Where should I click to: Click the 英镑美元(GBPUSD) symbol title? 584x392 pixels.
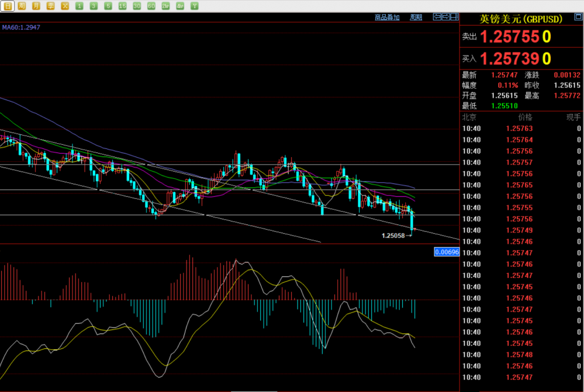521,19
